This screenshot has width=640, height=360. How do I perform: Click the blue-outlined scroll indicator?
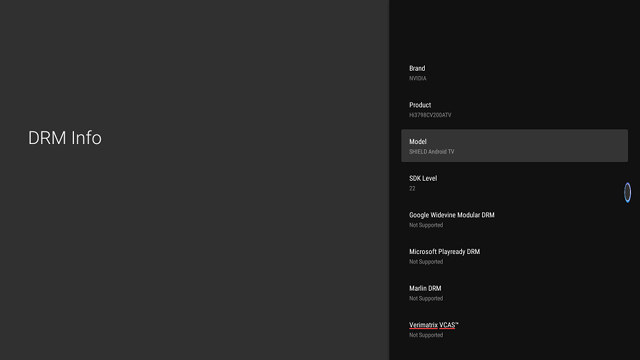pyautogui.click(x=627, y=192)
